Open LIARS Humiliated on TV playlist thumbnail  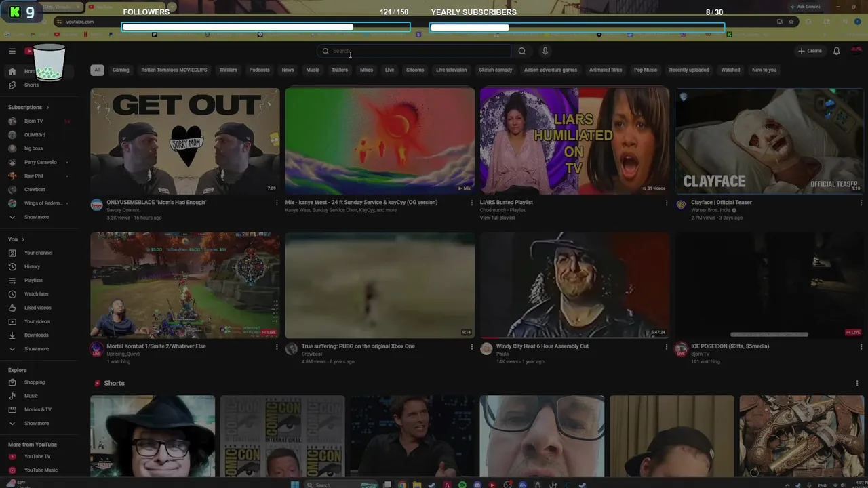(574, 141)
